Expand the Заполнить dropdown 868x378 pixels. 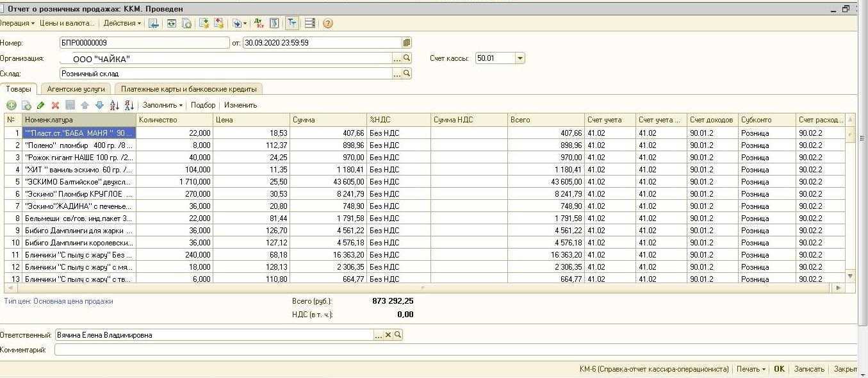pos(162,105)
